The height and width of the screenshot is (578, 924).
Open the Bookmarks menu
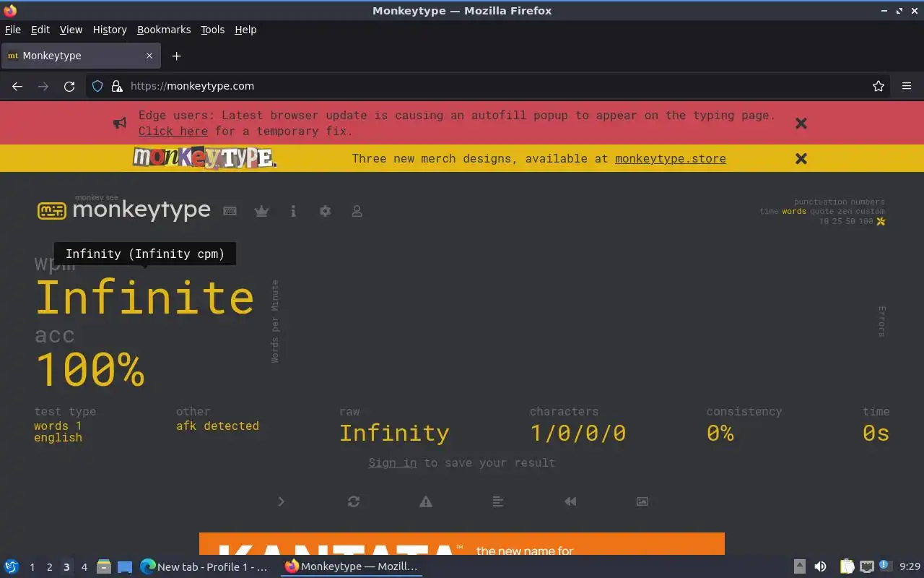click(x=164, y=30)
